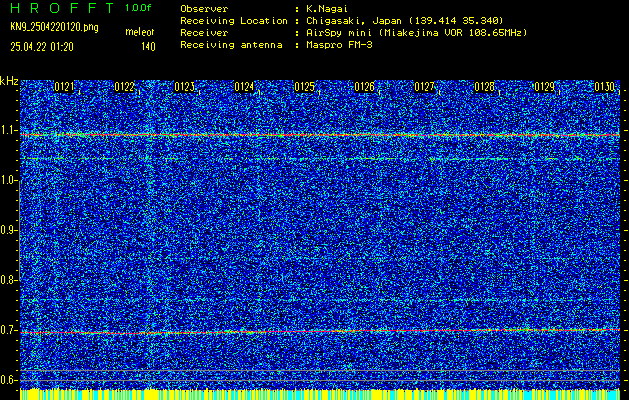Click the Receiving Location label
The width and height of the screenshot is (629, 400).
point(234,20)
